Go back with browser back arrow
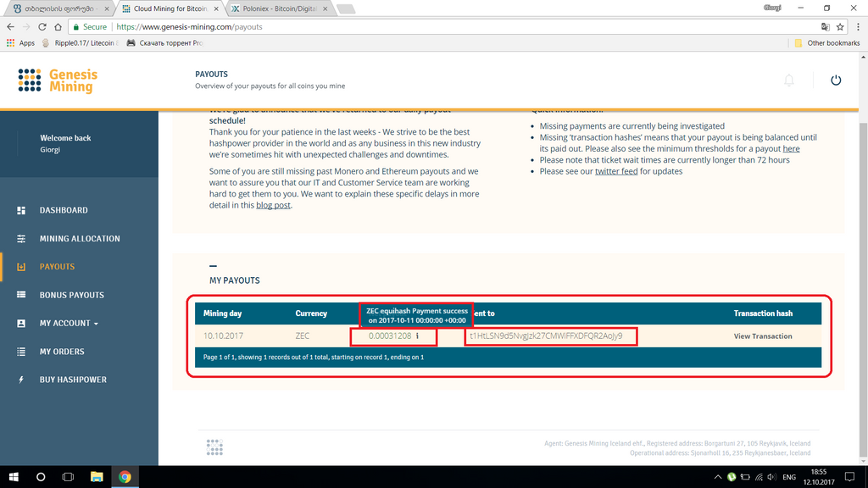 click(10, 26)
